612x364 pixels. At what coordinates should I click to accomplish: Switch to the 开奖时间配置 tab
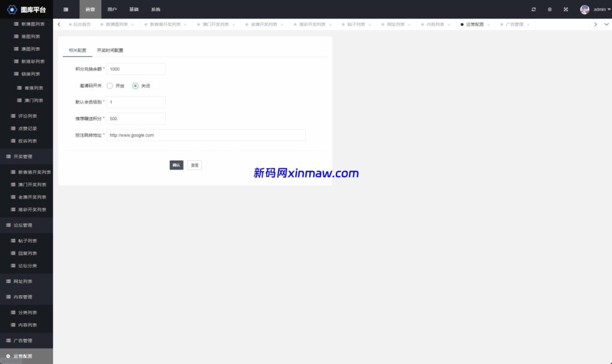(110, 50)
